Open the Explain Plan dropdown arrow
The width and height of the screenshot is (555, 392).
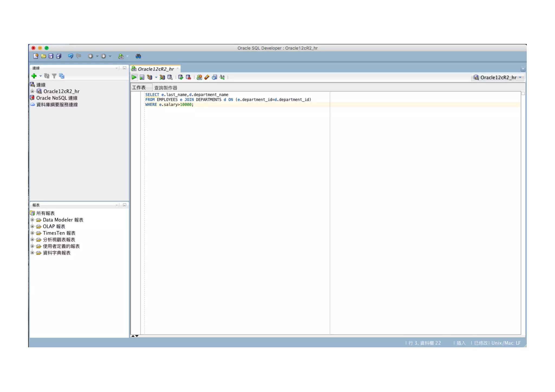pyautogui.click(x=156, y=77)
